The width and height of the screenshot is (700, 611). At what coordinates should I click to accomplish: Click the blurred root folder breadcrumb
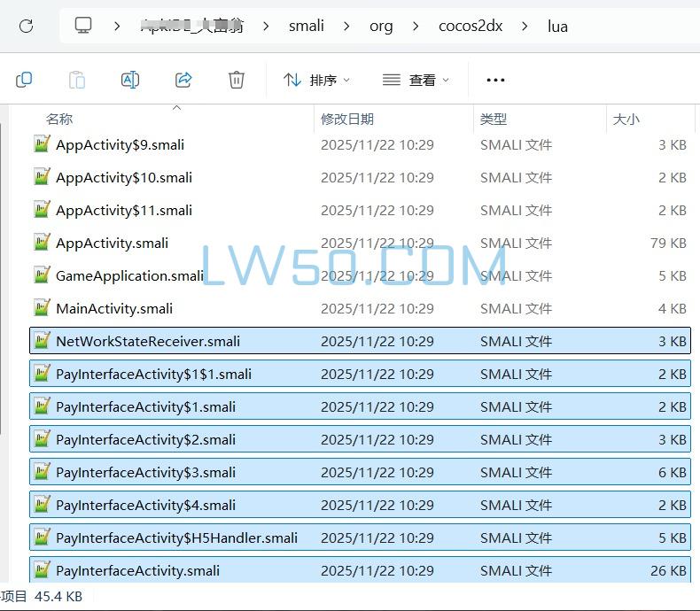[192, 26]
